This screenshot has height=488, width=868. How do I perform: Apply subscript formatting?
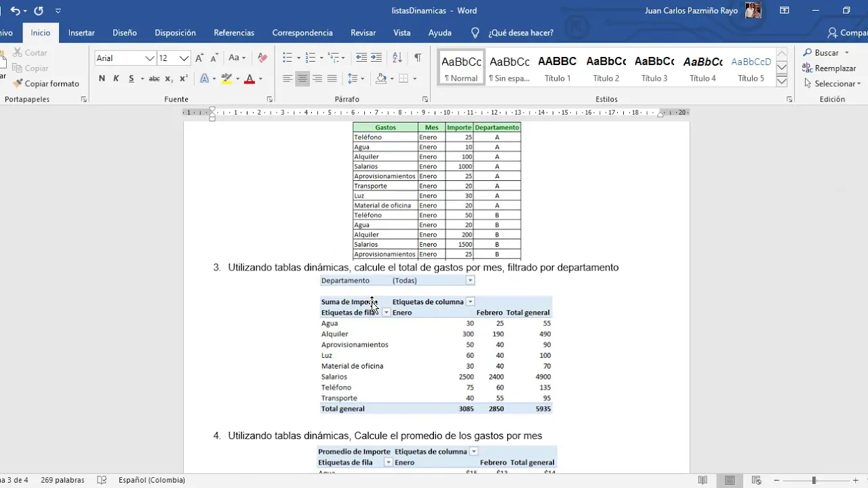pyautogui.click(x=170, y=79)
